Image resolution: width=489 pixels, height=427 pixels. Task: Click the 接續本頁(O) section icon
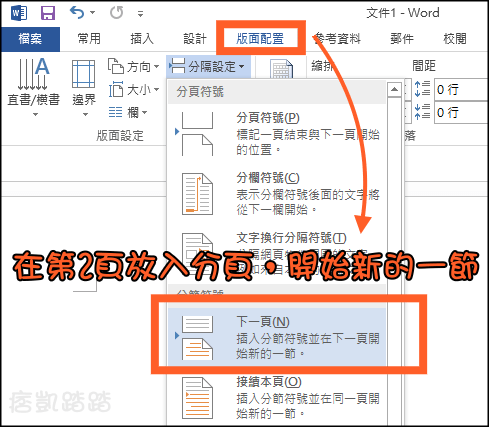[x=197, y=398]
